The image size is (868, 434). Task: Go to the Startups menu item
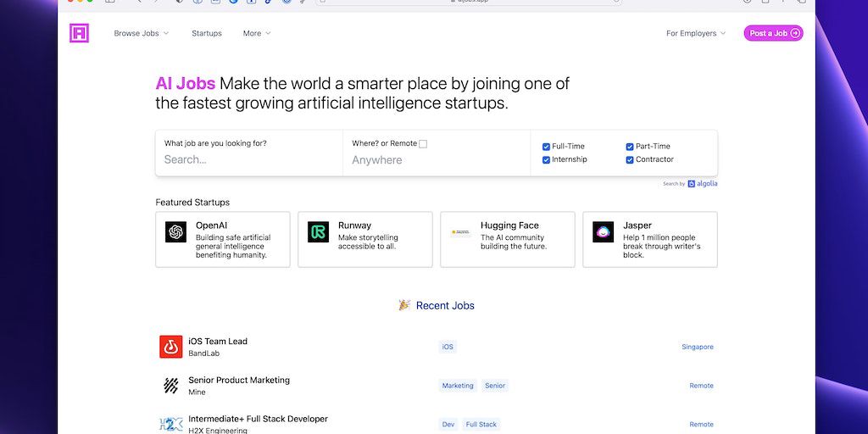click(206, 33)
